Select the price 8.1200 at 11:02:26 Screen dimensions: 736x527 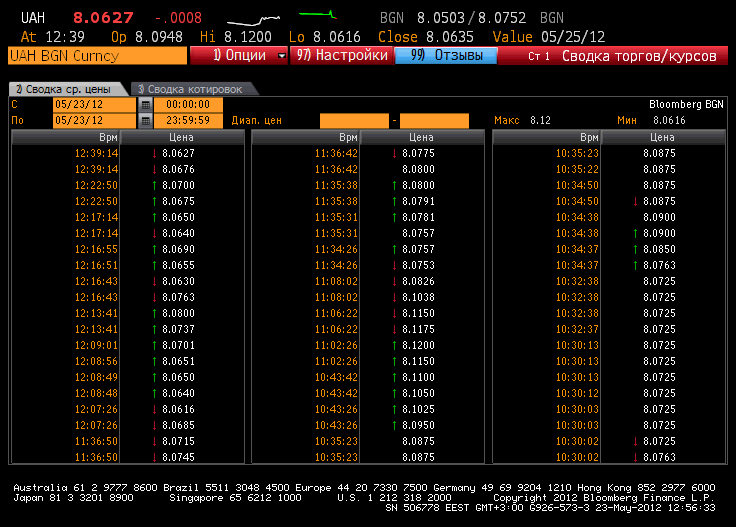[419, 345]
